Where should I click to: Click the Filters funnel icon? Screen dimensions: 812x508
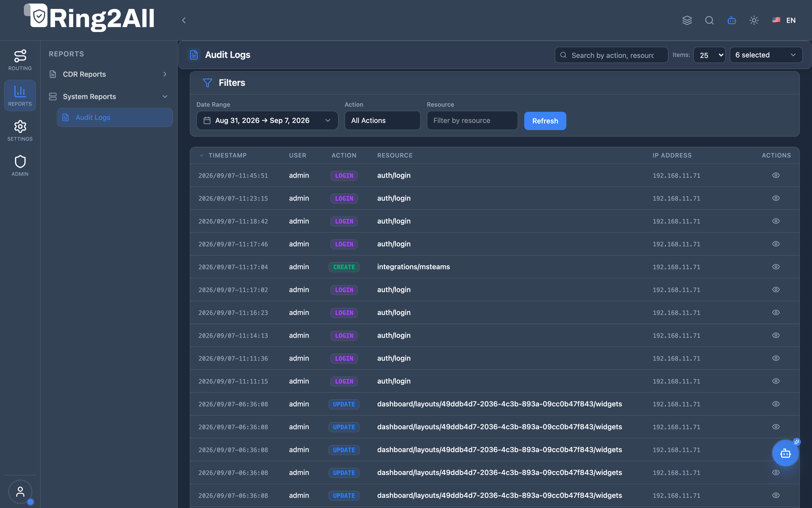[207, 83]
